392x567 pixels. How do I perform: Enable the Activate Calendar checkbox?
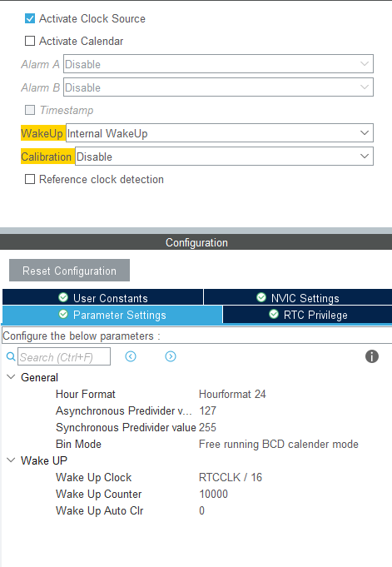(x=30, y=41)
